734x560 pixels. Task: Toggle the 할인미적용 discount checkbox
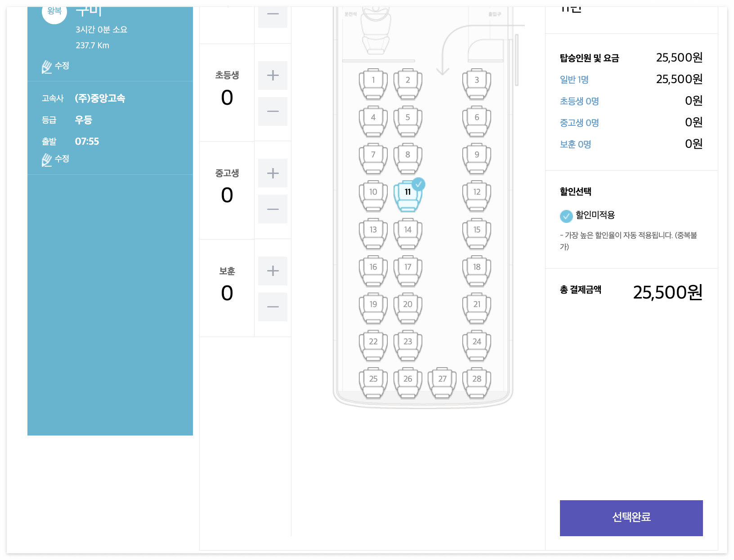pos(566,216)
